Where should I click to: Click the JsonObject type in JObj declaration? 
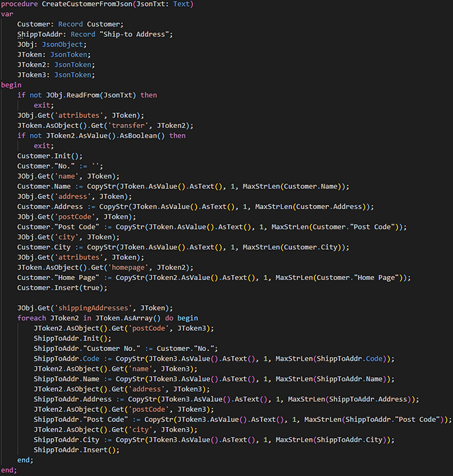click(64, 45)
